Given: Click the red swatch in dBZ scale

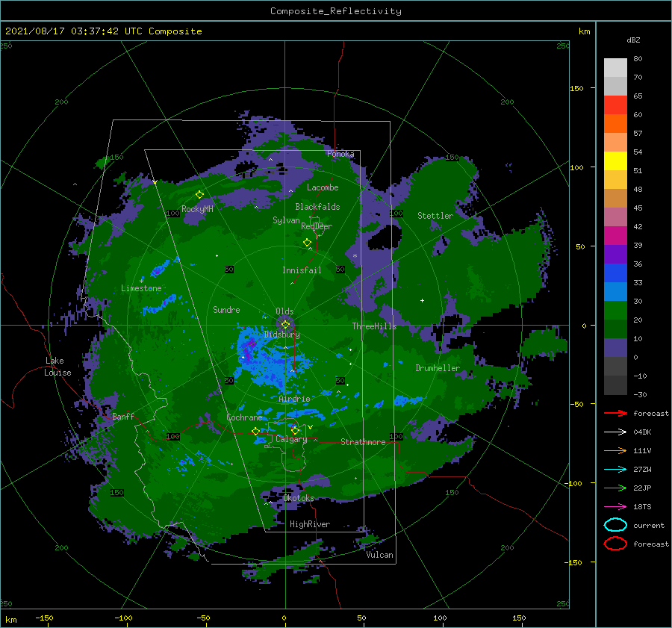Looking at the screenshot, I should (615, 105).
